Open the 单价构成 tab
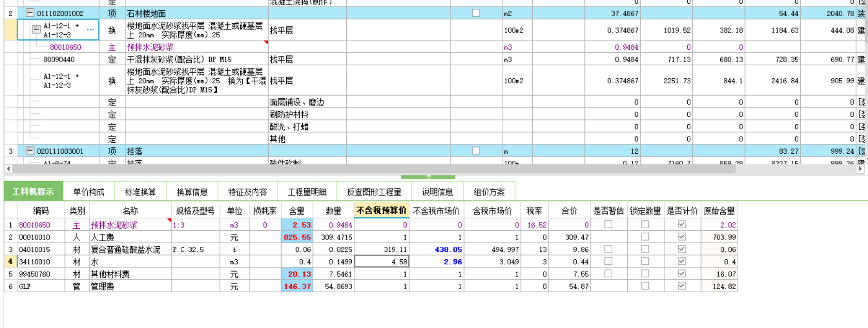The image size is (868, 328). tap(88, 191)
